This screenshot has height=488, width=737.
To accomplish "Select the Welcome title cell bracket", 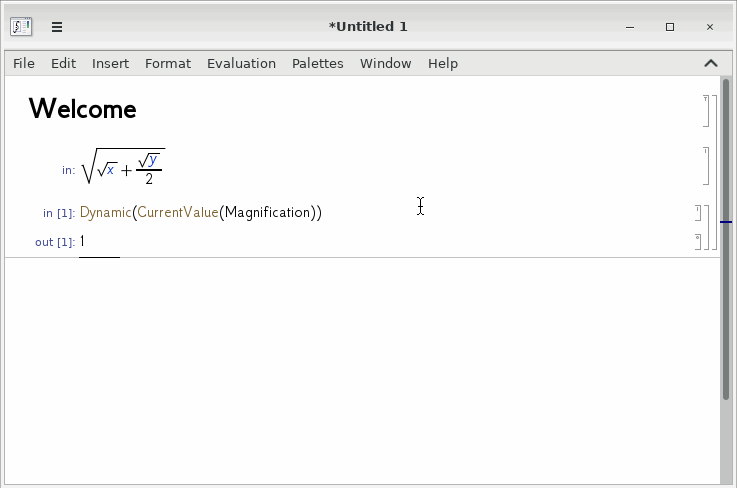I will pyautogui.click(x=706, y=111).
